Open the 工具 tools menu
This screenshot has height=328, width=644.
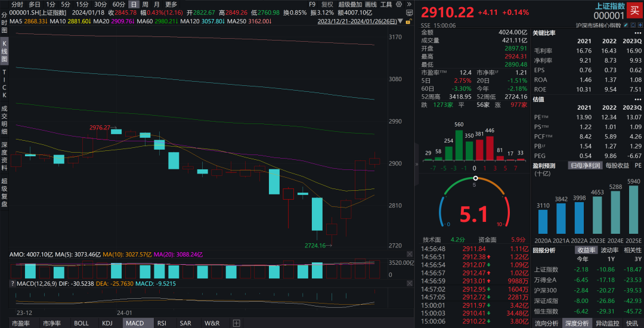coord(386,4)
